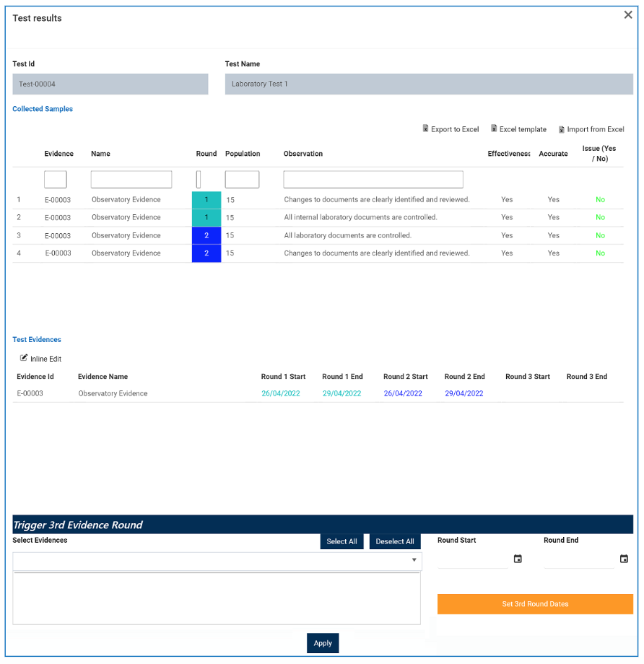The width and height of the screenshot is (644, 664).
Task: Sort by the Effectiveness column header
Action: click(x=508, y=154)
